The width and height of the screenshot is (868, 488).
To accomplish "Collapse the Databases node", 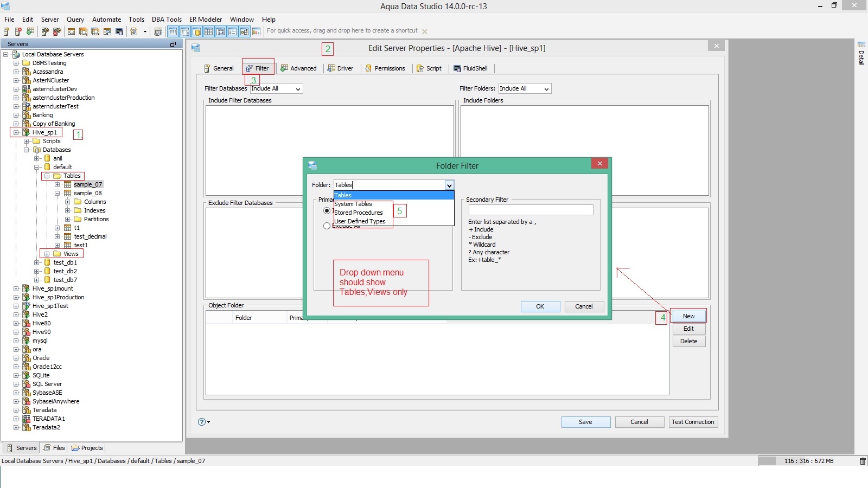I will (26, 150).
